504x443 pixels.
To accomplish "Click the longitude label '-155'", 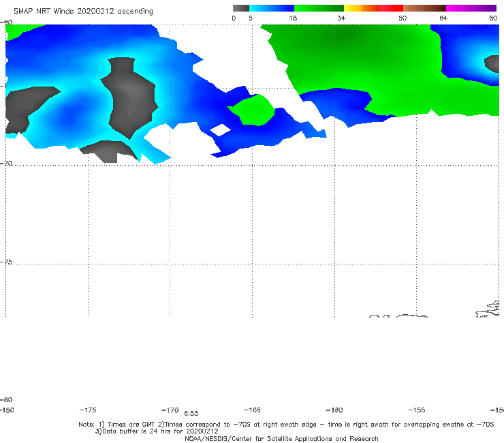I will click(x=417, y=410).
